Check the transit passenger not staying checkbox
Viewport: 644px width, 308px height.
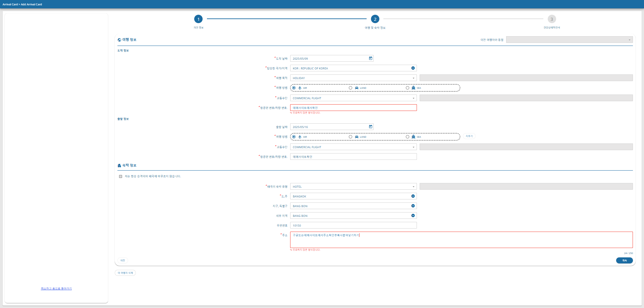tap(120, 176)
